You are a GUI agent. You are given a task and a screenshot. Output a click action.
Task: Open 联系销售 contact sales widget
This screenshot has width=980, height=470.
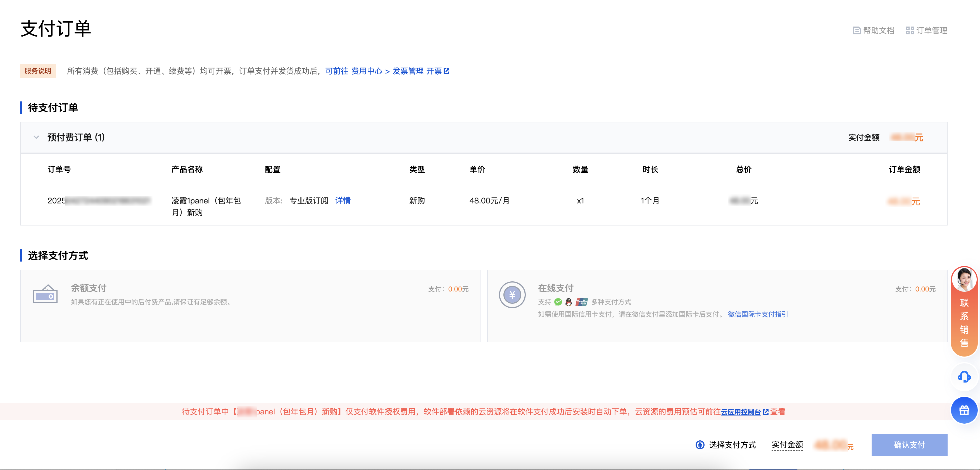click(964, 311)
